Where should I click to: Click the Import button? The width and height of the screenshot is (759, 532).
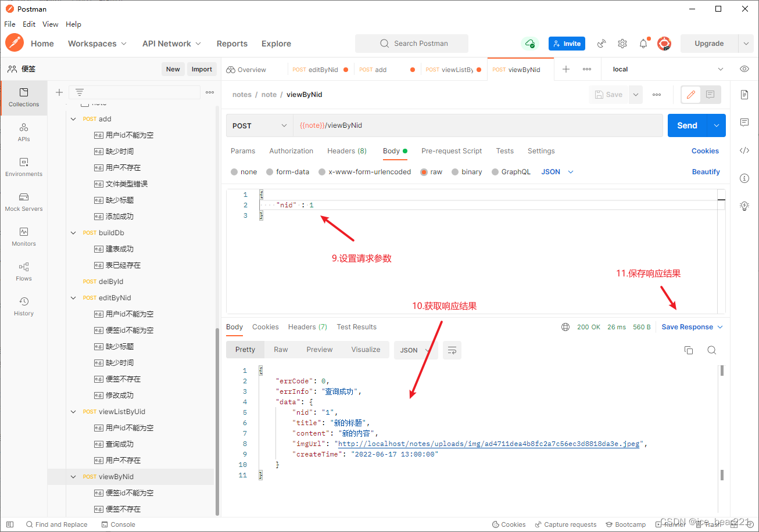[202, 69]
